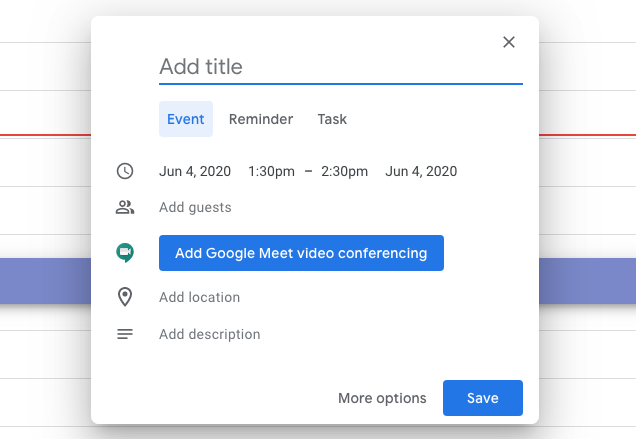Open the start date Jun 4, 2020
636x439 pixels.
click(x=195, y=171)
